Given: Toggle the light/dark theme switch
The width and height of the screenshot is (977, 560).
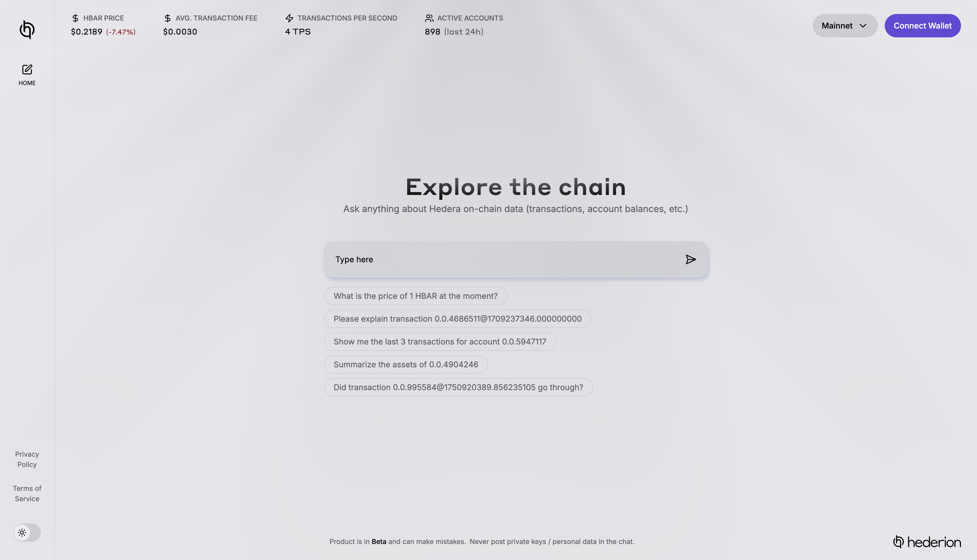Looking at the screenshot, I should (x=27, y=533).
